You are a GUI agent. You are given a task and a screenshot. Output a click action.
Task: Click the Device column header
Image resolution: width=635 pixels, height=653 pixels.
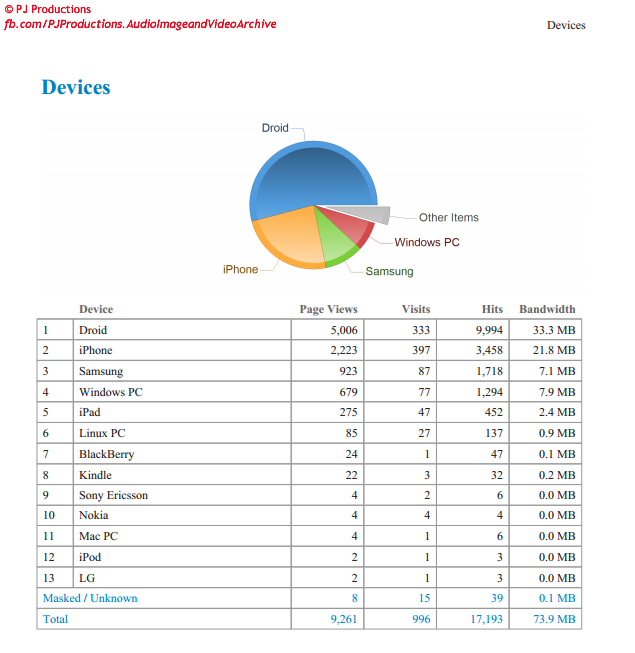[96, 309]
